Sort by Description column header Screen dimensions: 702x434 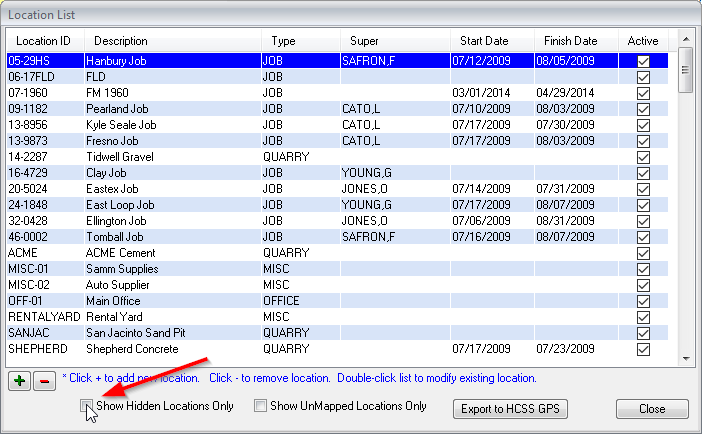pos(120,41)
